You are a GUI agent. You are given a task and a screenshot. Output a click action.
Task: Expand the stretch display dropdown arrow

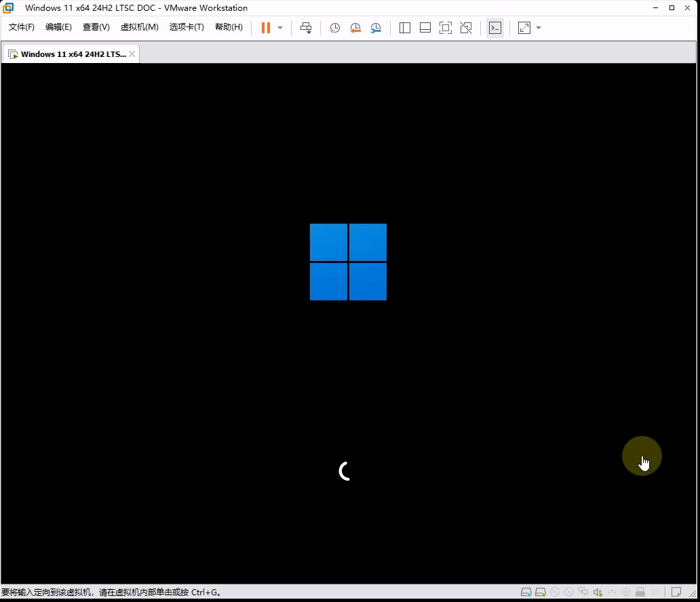[539, 28]
